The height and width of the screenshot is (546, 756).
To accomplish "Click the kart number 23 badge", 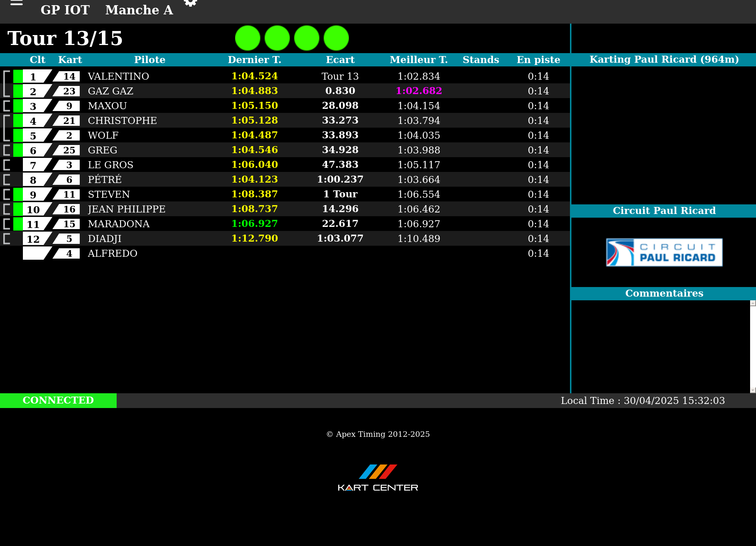I will click(x=68, y=91).
